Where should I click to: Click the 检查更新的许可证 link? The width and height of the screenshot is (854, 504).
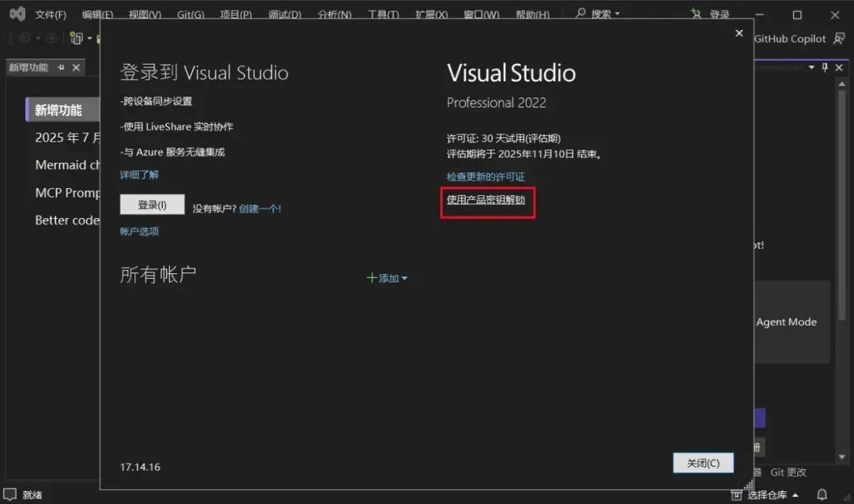point(486,177)
